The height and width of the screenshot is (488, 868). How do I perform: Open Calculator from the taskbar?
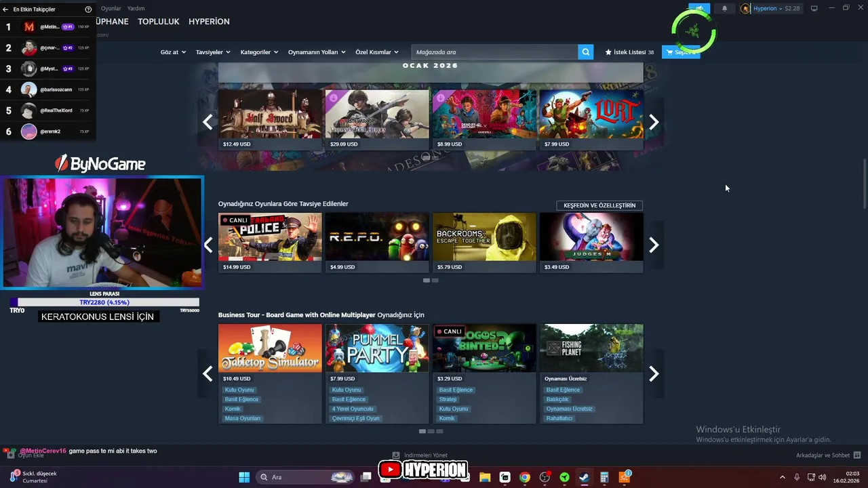click(x=604, y=477)
